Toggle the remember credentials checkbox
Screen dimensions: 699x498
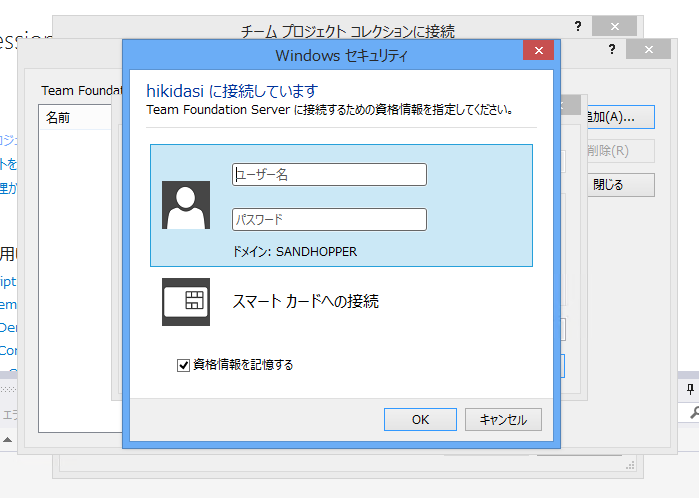[x=183, y=365]
